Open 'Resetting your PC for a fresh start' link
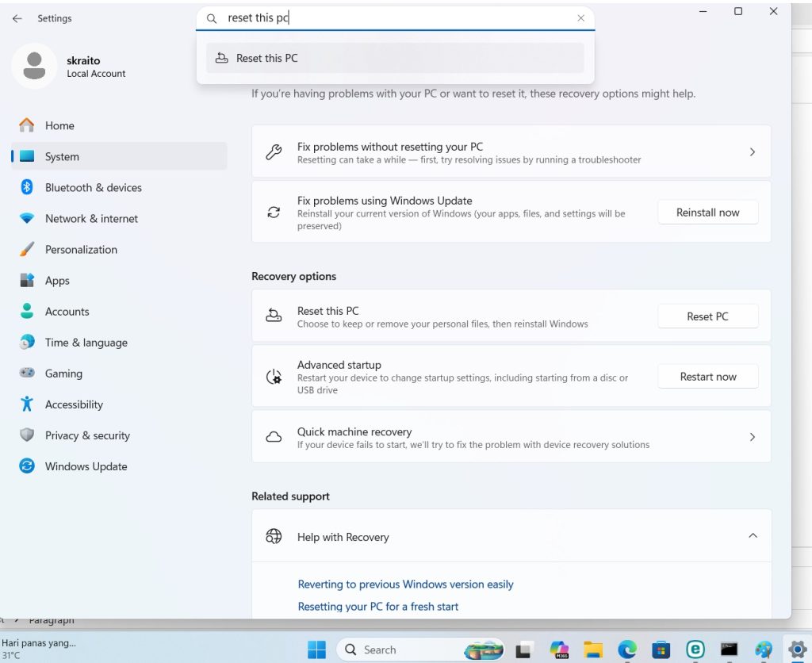 [378, 607]
